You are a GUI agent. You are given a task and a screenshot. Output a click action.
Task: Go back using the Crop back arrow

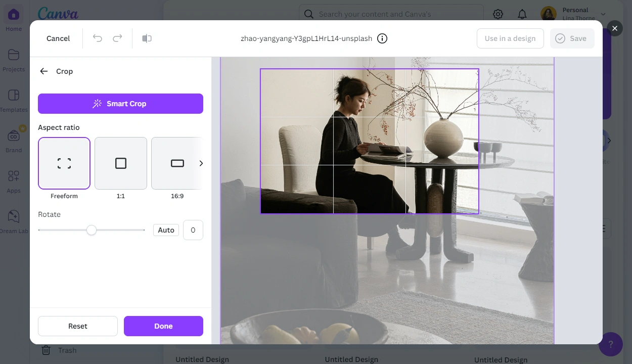click(44, 71)
